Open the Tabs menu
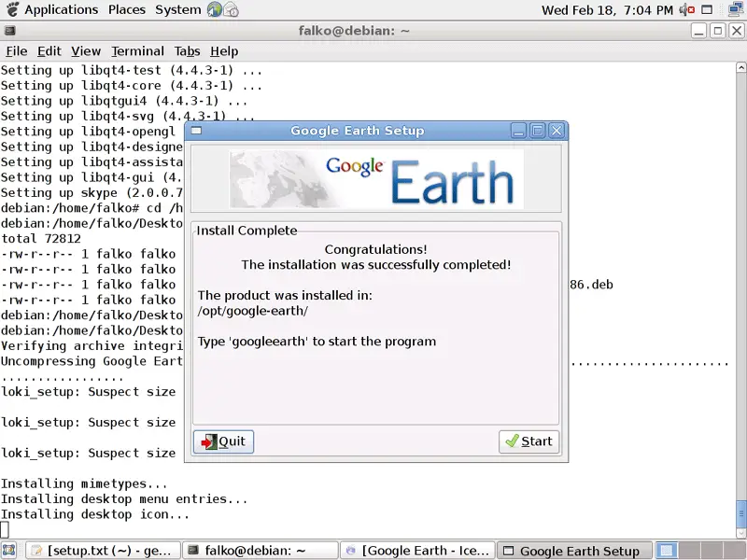The width and height of the screenshot is (747, 560). tap(187, 51)
